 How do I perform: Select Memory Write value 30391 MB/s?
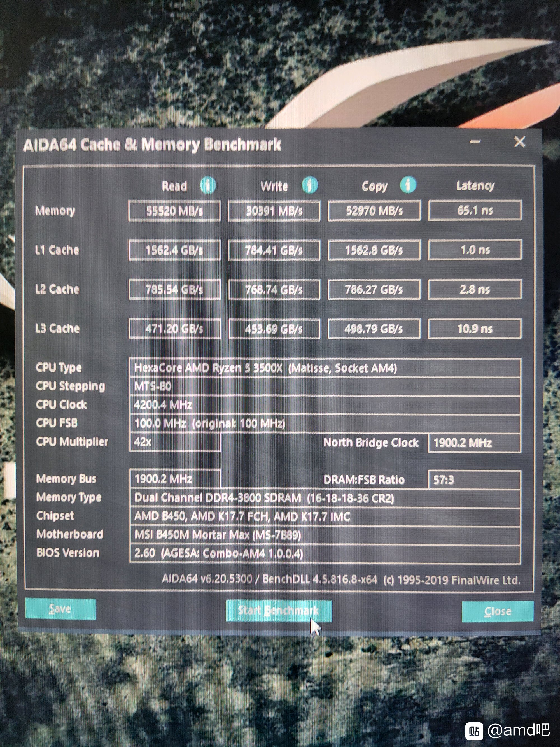coord(274,211)
